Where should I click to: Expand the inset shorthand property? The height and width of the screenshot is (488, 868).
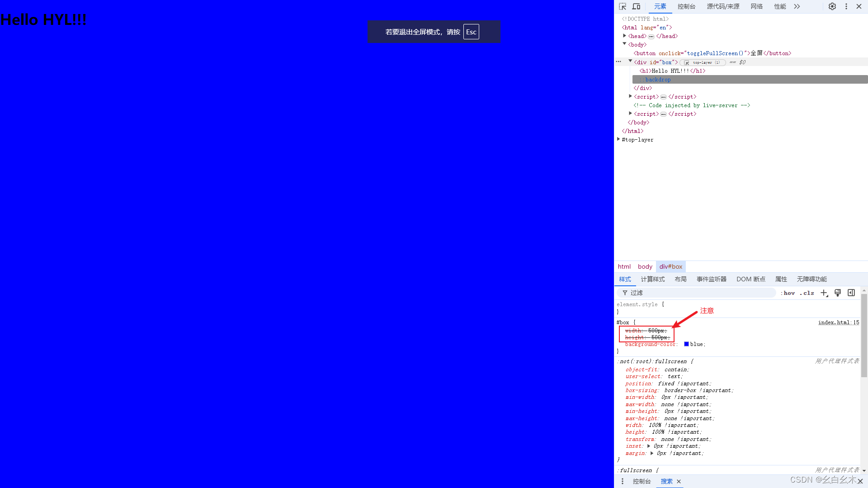point(649,446)
